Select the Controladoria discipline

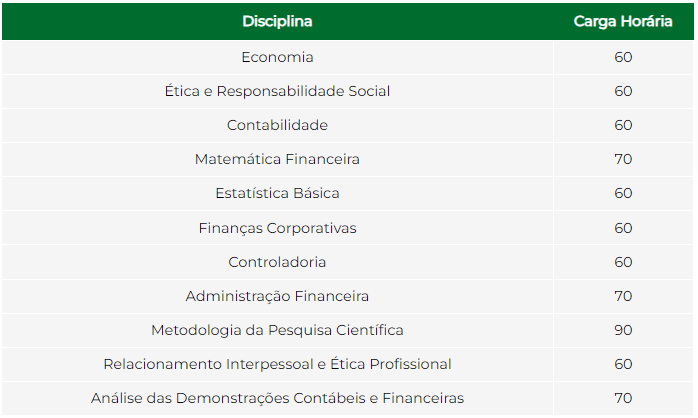click(277, 262)
